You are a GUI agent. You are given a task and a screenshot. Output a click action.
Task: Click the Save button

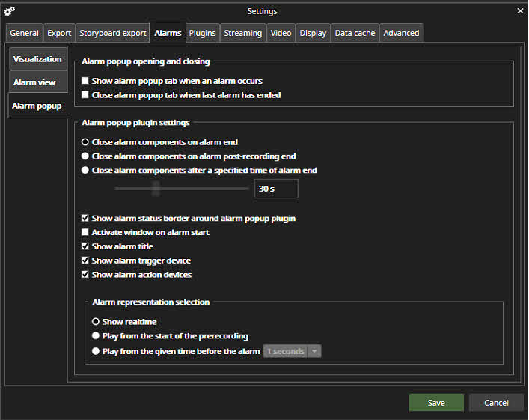(x=436, y=403)
